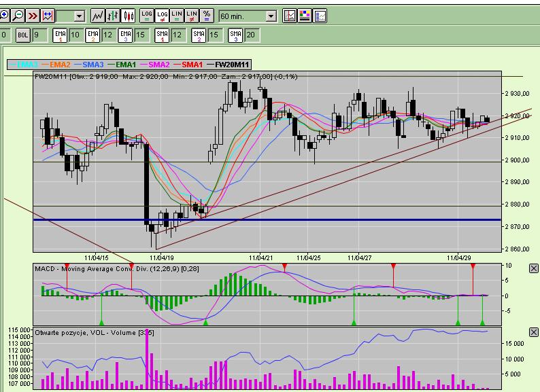Close the Volume indicator panel
The width and height of the screenshot is (540, 392).
point(533,332)
